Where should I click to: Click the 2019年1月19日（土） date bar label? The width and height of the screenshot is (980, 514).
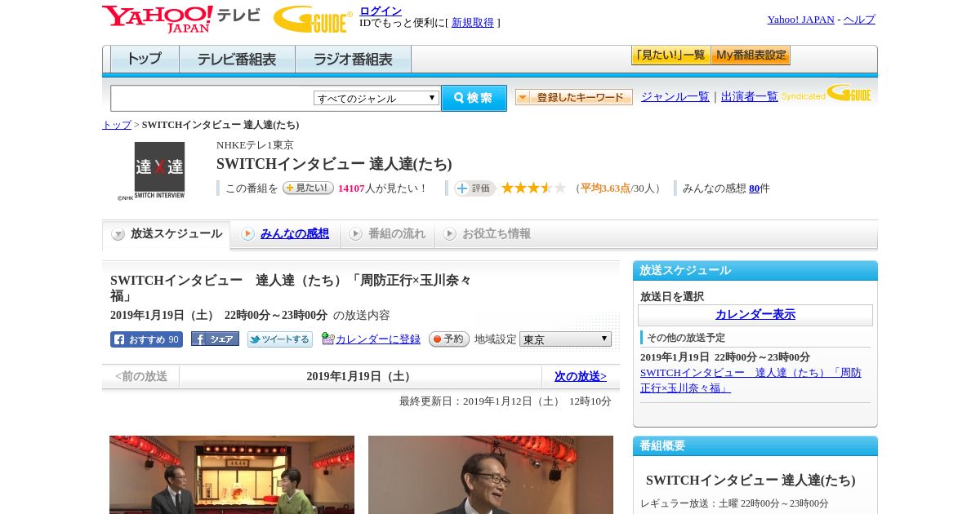pos(360,376)
